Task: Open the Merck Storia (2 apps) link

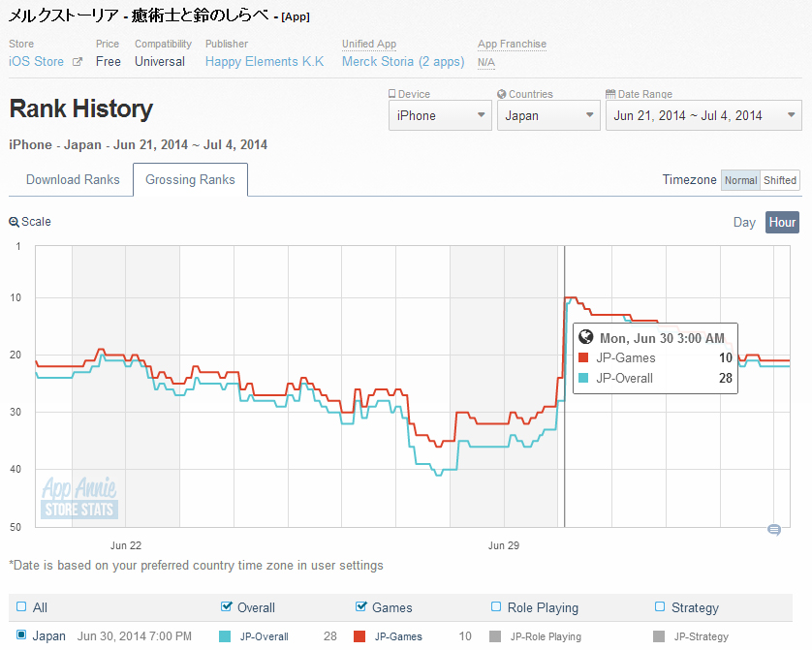Action: coord(403,62)
